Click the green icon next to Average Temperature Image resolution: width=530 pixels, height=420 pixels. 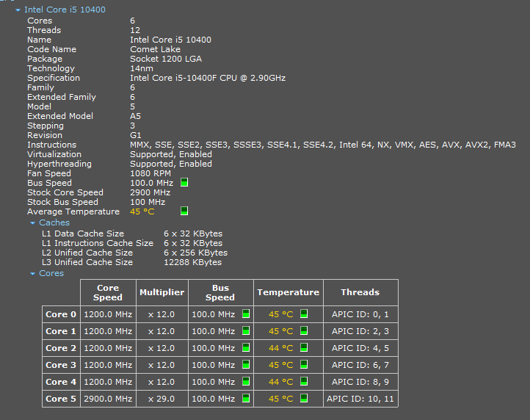click(184, 211)
